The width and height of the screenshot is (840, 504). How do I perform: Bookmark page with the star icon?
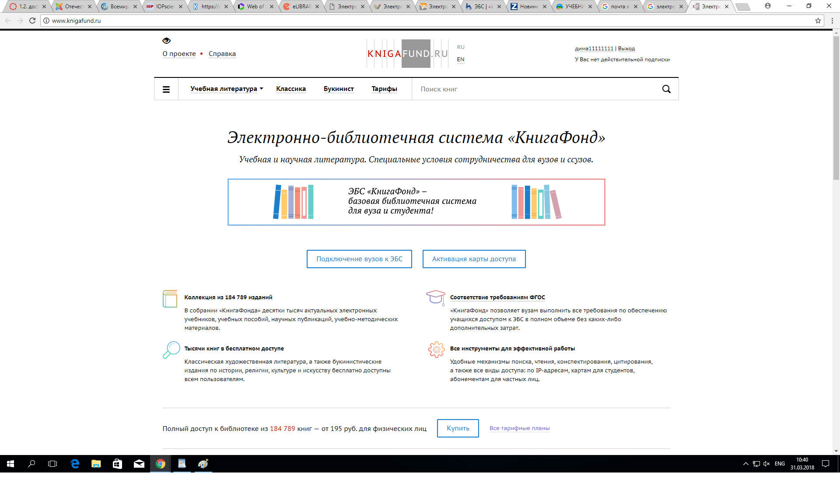[x=818, y=21]
